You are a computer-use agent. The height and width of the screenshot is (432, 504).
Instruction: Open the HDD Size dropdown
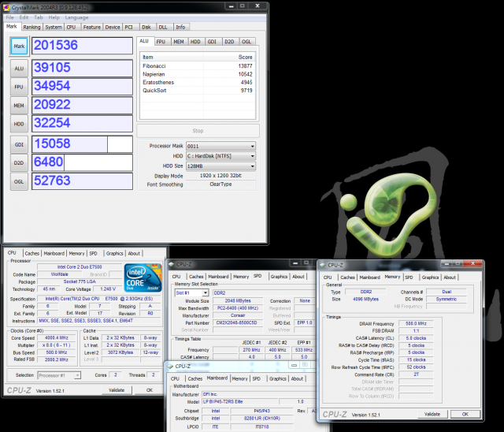pos(220,166)
